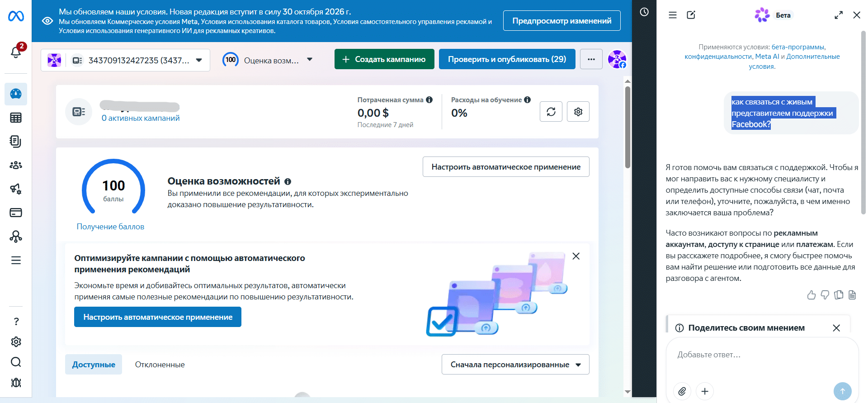
Task: Open account card settings gear button
Action: (578, 112)
